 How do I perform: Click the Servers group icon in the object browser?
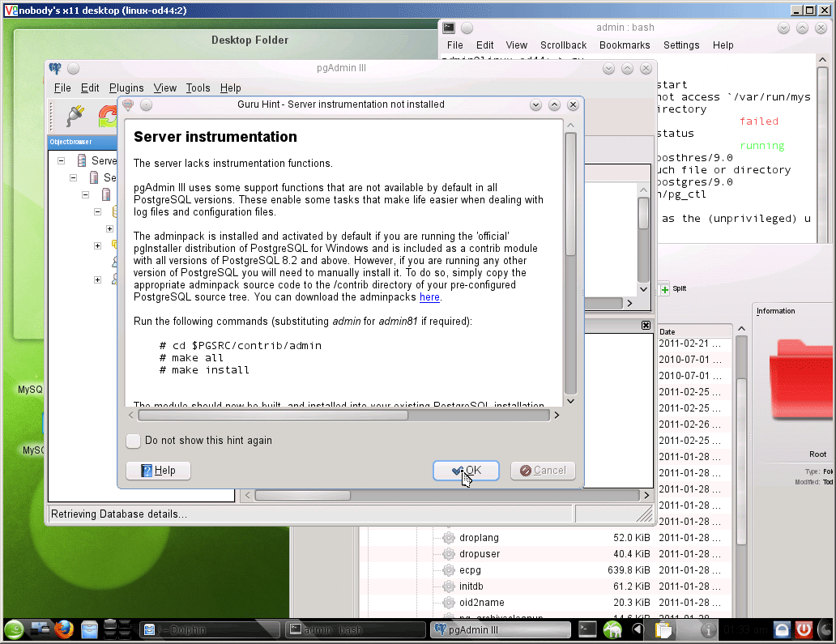82,160
